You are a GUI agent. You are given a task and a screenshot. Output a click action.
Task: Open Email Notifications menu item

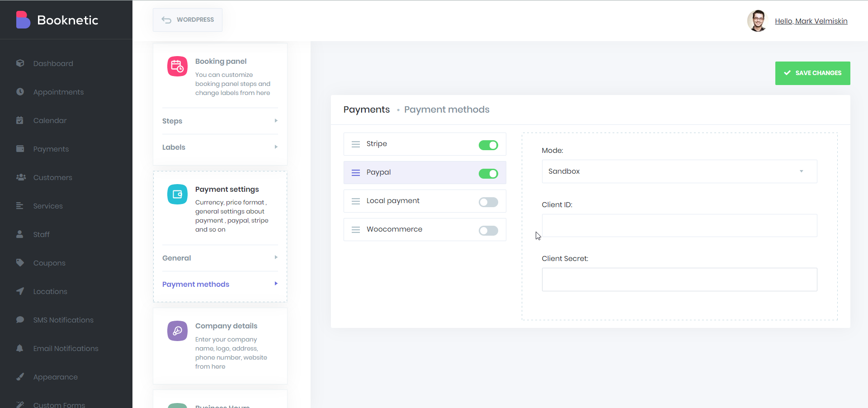66,348
